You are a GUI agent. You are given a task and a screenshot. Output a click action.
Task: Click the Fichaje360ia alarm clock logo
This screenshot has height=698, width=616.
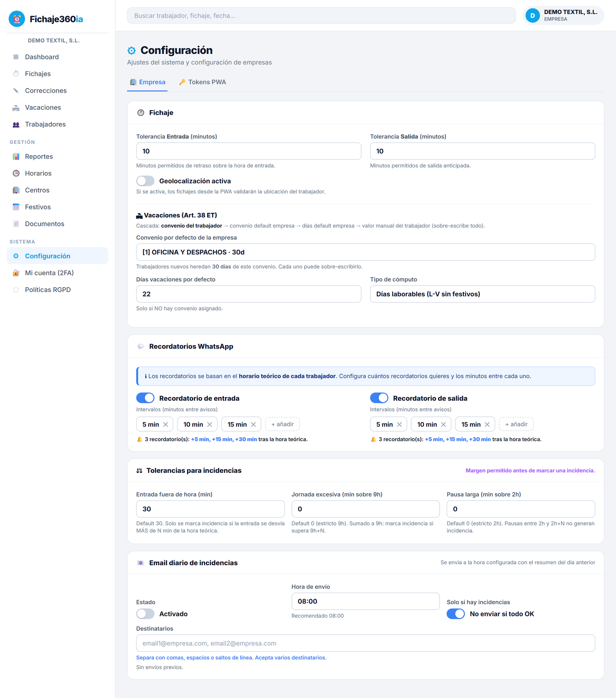(x=17, y=19)
